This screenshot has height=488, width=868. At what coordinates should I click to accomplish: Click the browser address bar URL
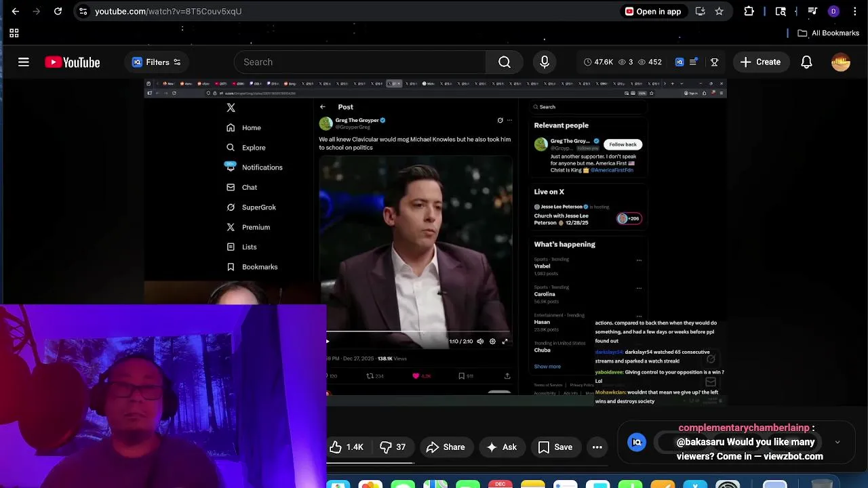[x=168, y=12]
